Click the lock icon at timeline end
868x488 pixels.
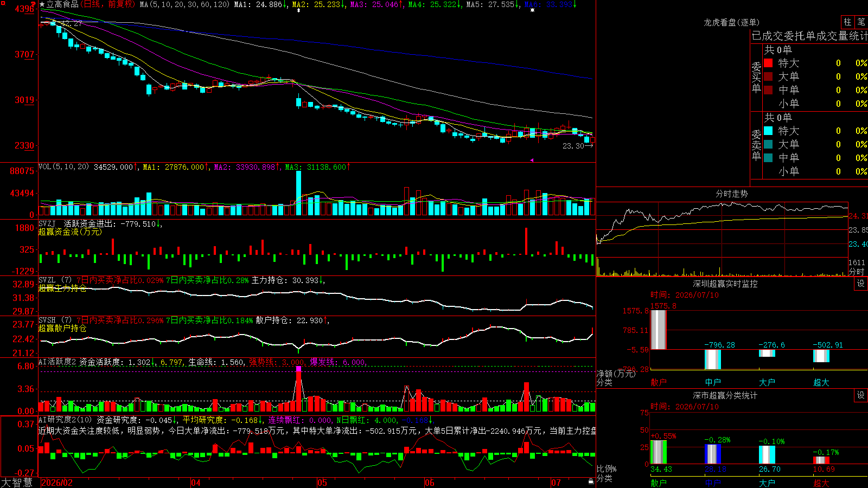click(x=591, y=481)
